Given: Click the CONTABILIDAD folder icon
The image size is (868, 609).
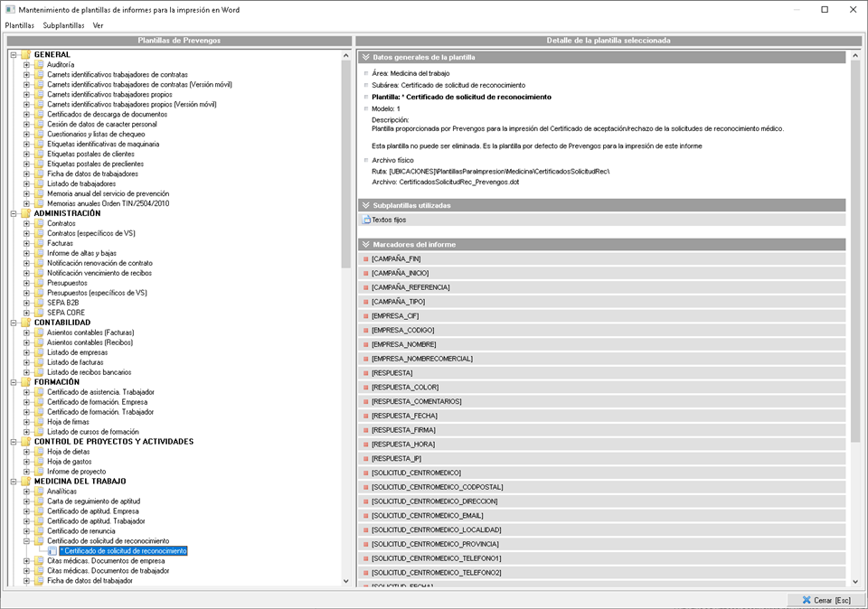Looking at the screenshot, I should [25, 323].
